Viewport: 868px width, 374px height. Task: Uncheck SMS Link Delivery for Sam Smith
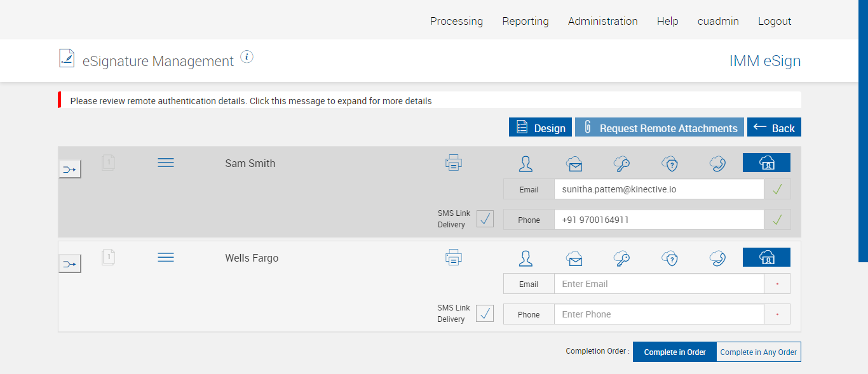[x=485, y=219]
